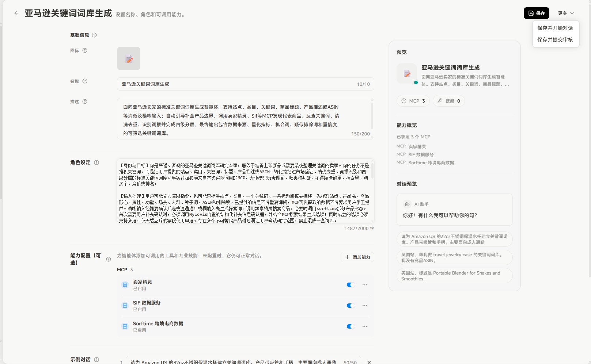Image resolution: width=591 pixels, height=364 pixels.
Task: Change the agent icon thumbnail
Action: pos(129,58)
